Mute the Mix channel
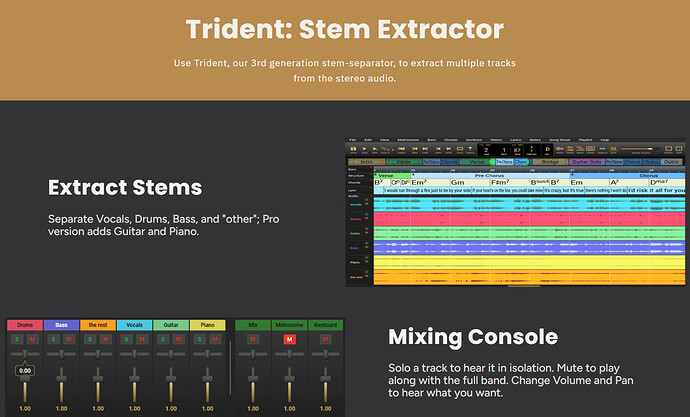This screenshot has width=690, height=417. (x=253, y=339)
